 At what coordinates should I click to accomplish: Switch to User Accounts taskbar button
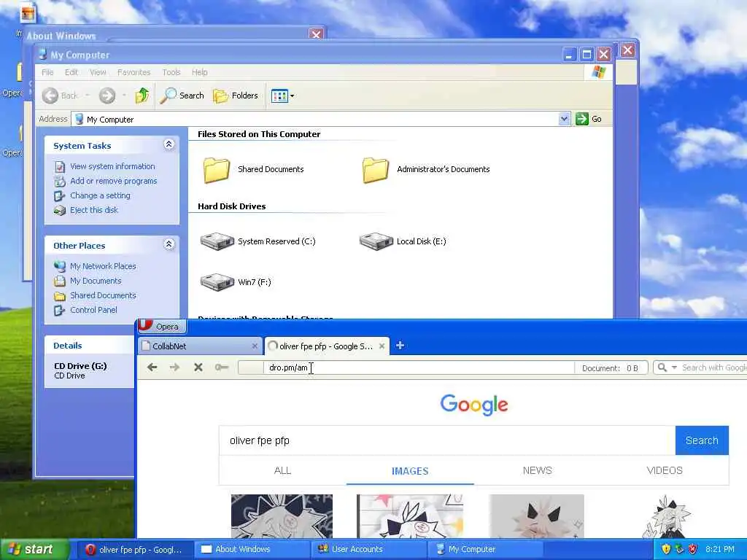[369, 550]
